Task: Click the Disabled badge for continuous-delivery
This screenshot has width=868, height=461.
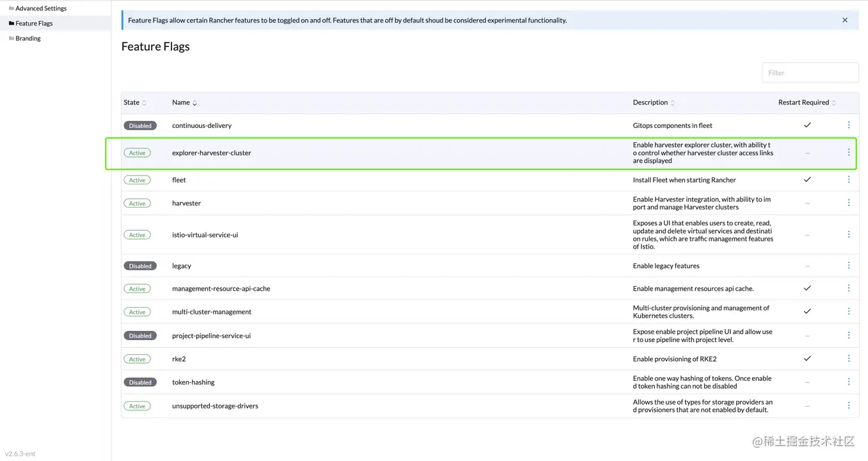Action: (140, 125)
